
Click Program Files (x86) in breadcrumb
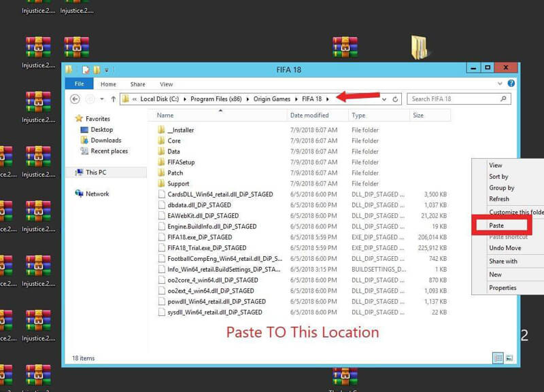[216, 99]
